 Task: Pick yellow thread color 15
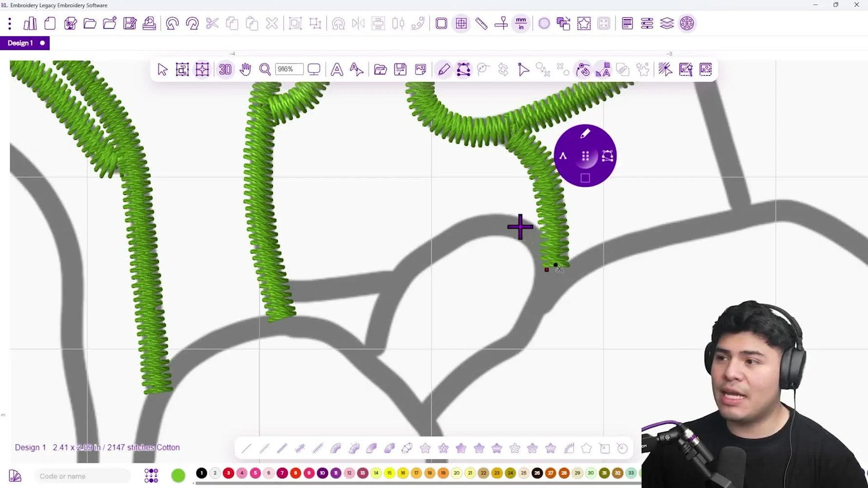(x=389, y=473)
